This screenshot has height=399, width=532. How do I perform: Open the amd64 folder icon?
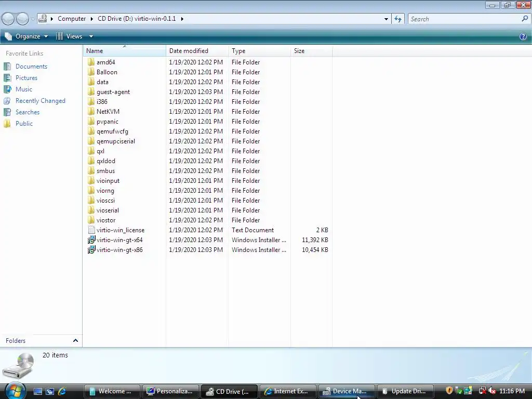(91, 62)
